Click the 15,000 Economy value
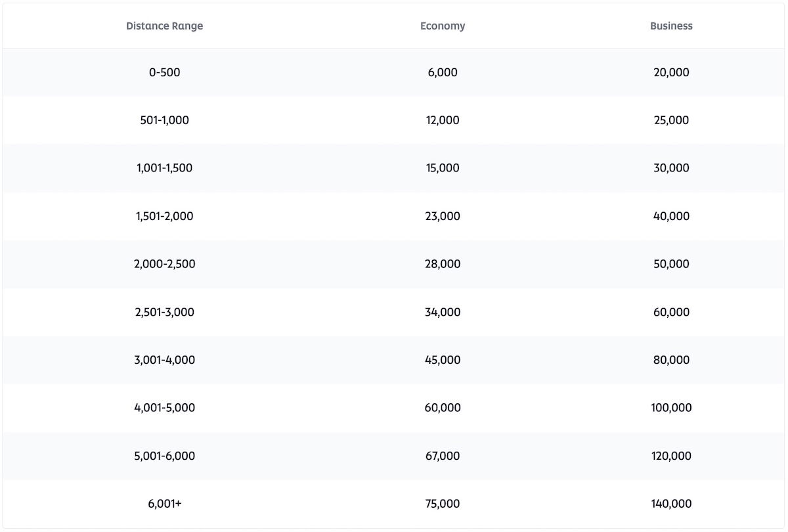The image size is (788, 532). click(443, 168)
